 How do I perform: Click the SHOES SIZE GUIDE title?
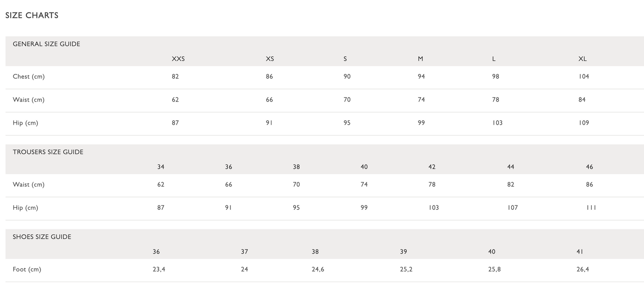pyautogui.click(x=42, y=237)
